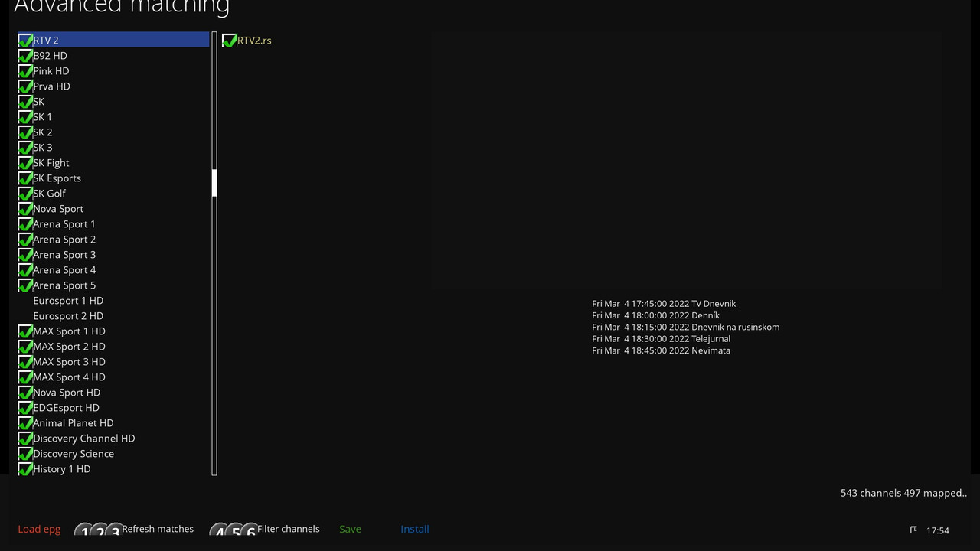Image resolution: width=980 pixels, height=551 pixels.
Task: Select the MAX Sport 3 HD channel
Action: tap(113, 361)
